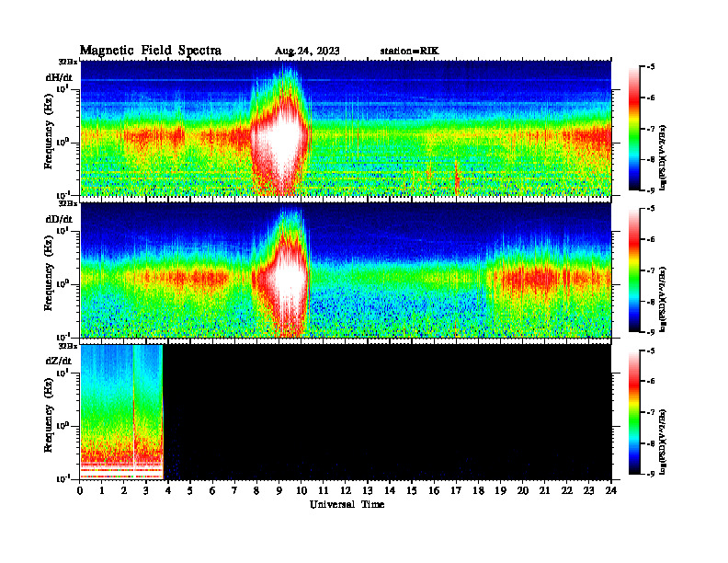Click the 10⁻¹ frequency tick of dZ/dt panel
The width and height of the screenshot is (728, 563).
click(63, 478)
